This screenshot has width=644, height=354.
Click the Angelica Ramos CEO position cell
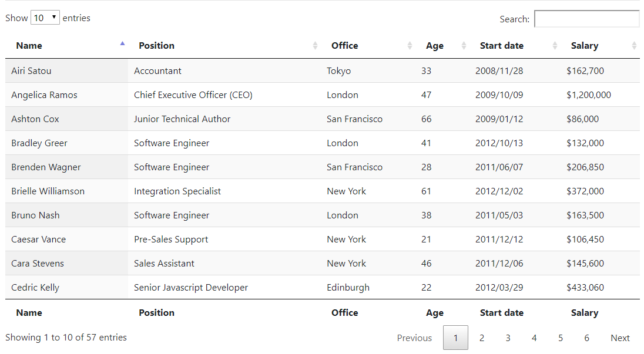tap(193, 95)
